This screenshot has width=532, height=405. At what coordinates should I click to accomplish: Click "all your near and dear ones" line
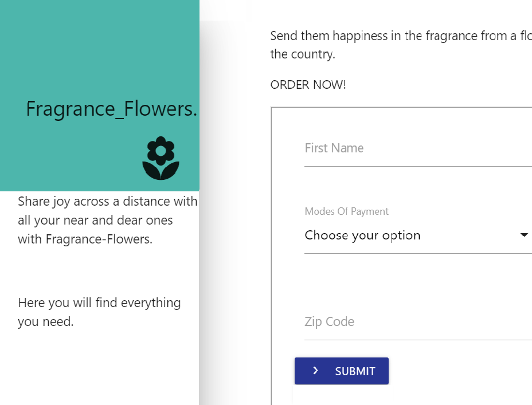[95, 221]
